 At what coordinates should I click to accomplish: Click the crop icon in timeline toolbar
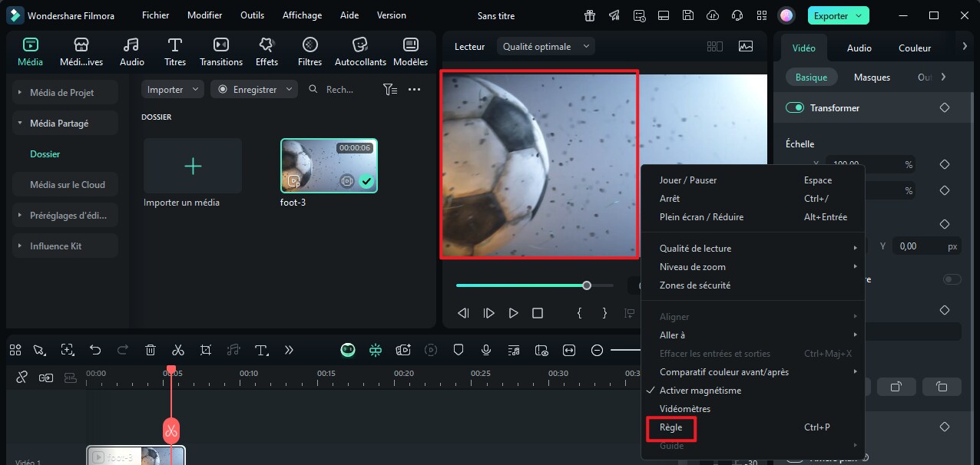coord(206,350)
